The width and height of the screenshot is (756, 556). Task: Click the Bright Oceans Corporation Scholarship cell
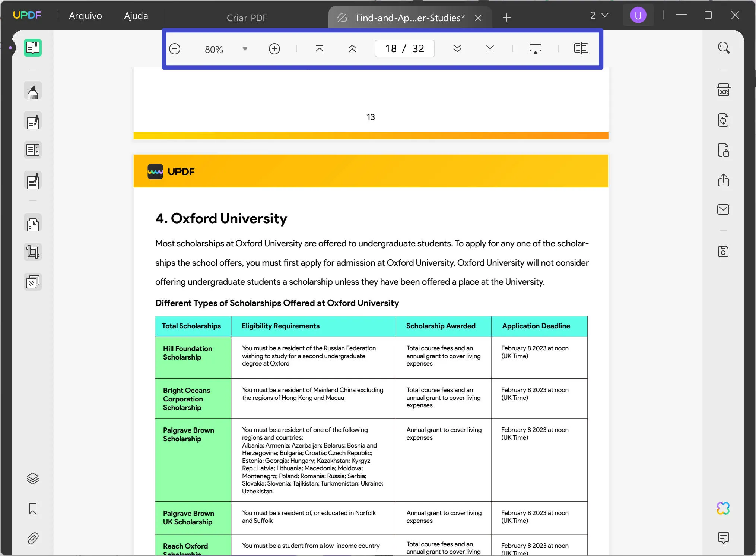click(x=193, y=399)
